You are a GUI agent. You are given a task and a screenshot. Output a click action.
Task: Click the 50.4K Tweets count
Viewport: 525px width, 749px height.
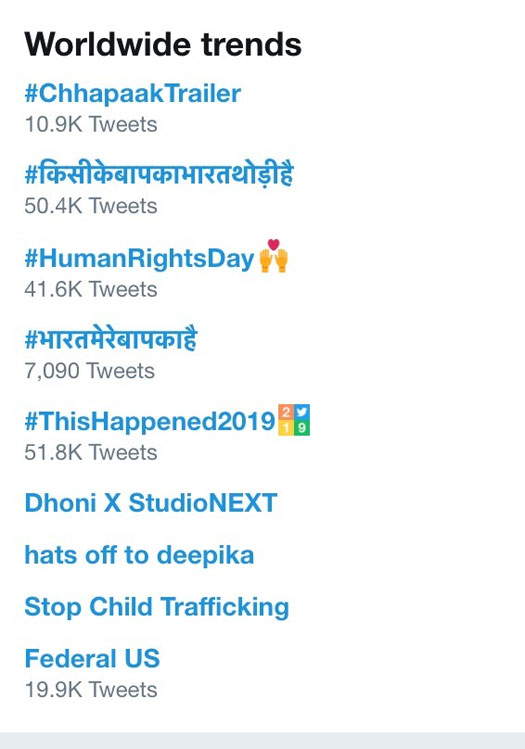[91, 206]
